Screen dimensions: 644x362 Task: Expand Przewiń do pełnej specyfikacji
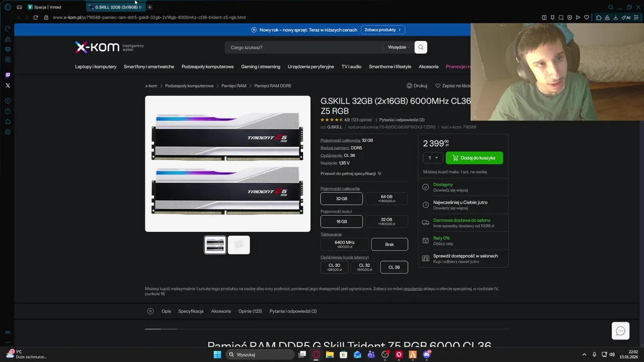coord(351,173)
